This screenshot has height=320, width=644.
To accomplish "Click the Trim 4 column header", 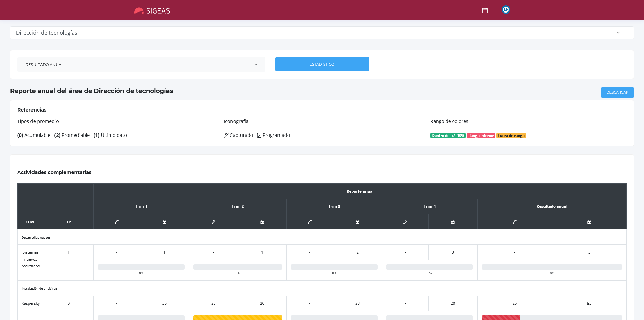I will click(x=429, y=206).
